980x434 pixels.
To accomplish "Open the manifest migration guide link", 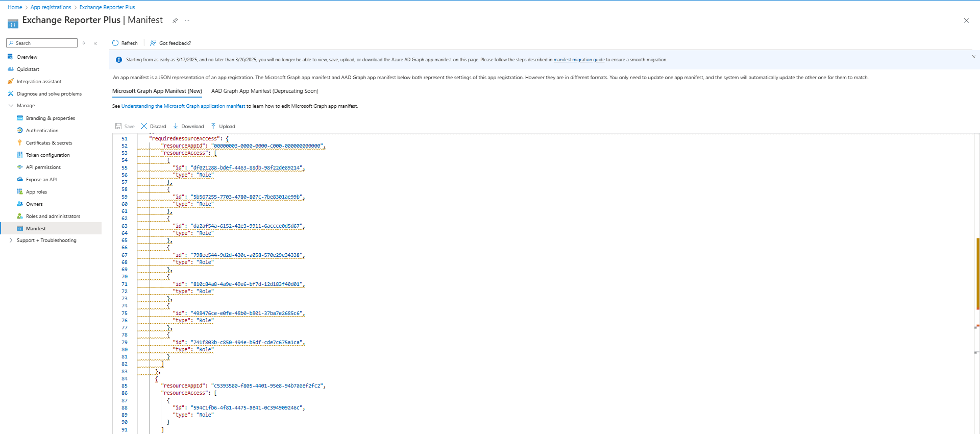I will (x=579, y=60).
